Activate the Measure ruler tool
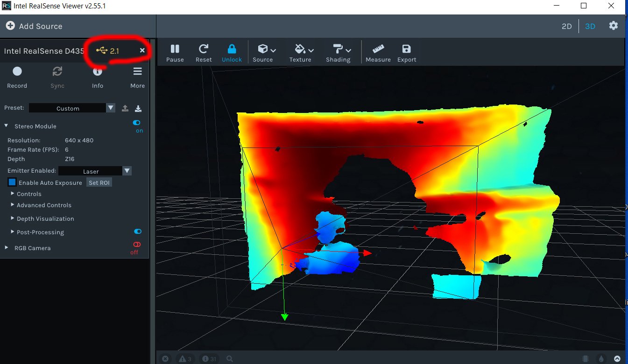The width and height of the screenshot is (628, 364). click(378, 53)
